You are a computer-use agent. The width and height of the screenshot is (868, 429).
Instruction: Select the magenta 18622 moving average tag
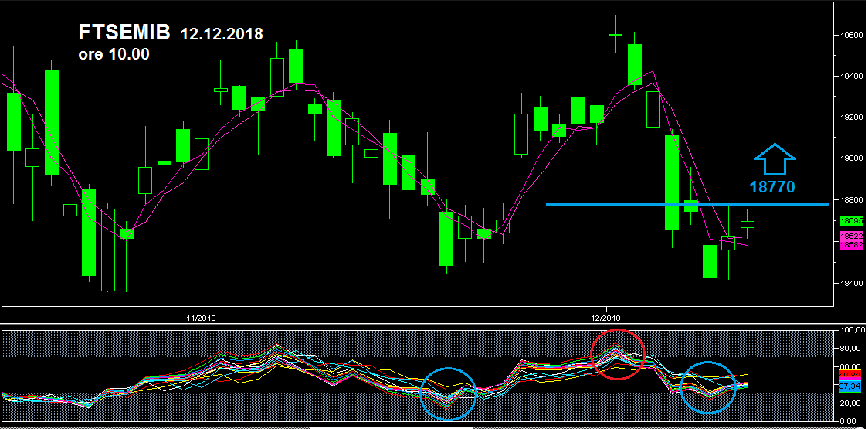pos(851,236)
